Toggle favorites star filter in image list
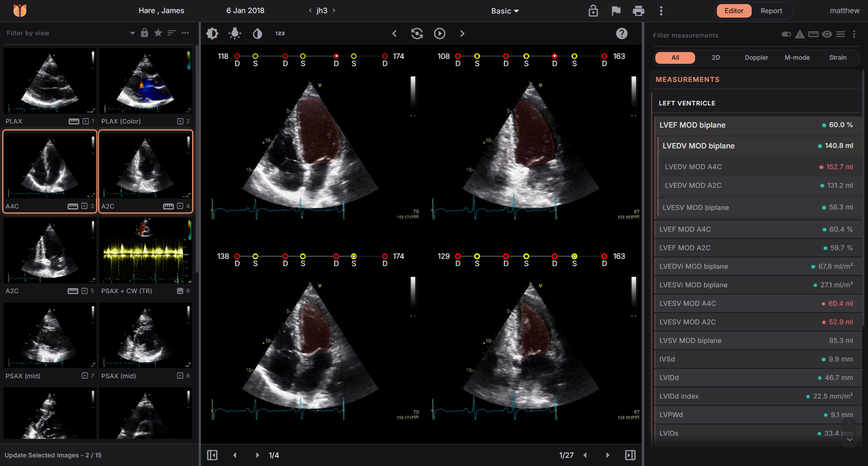 (158, 33)
